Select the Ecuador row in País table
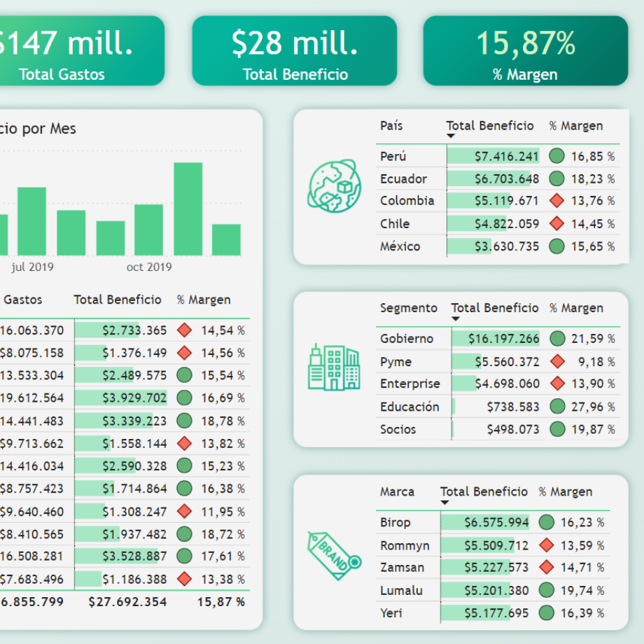 (x=403, y=179)
